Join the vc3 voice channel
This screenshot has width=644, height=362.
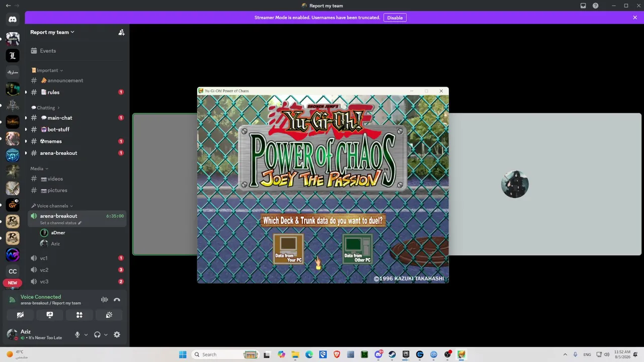pos(76,282)
